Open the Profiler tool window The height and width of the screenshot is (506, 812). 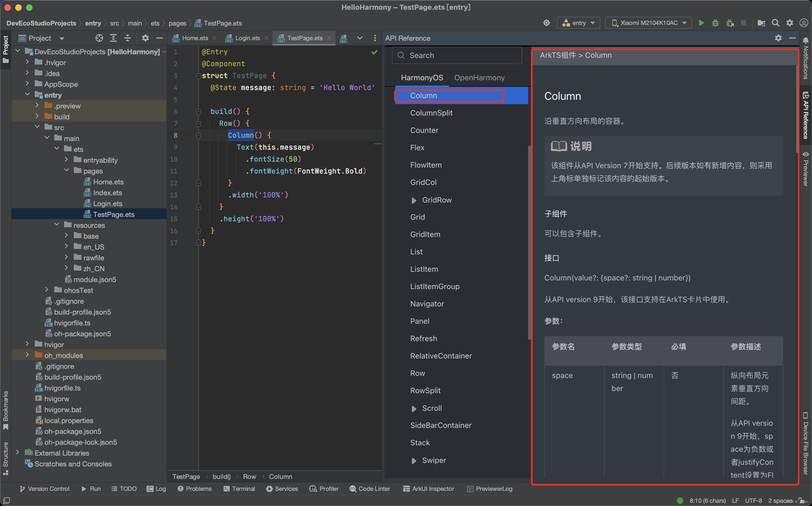coord(324,489)
